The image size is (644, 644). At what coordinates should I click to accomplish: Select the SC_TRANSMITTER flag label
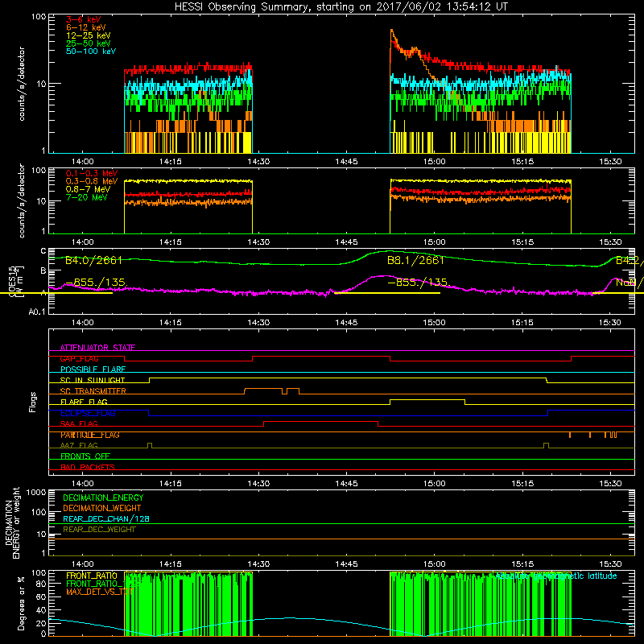pyautogui.click(x=93, y=391)
